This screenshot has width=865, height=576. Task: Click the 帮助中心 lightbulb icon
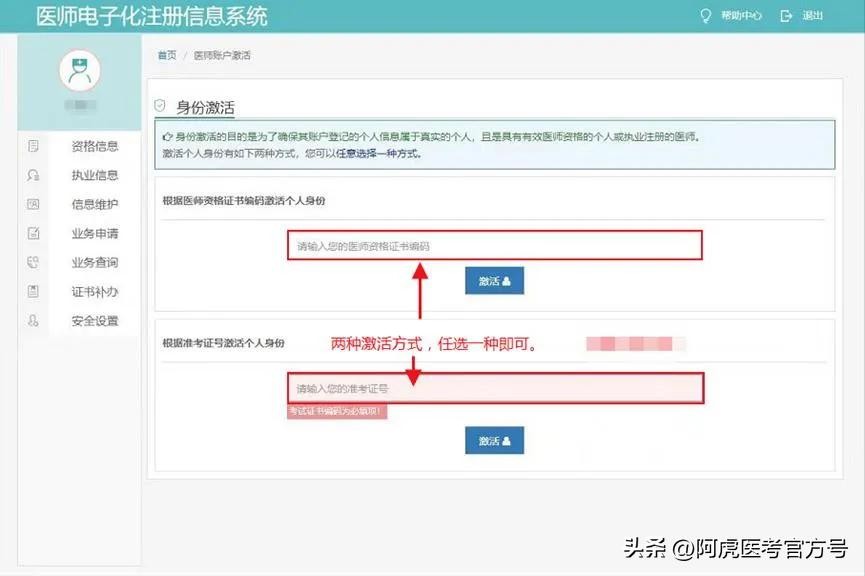(x=705, y=16)
